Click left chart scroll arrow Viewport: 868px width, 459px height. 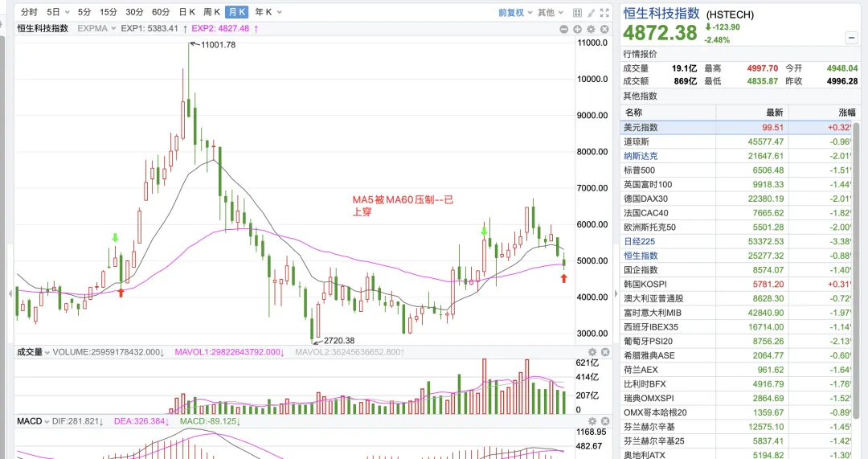[10, 293]
